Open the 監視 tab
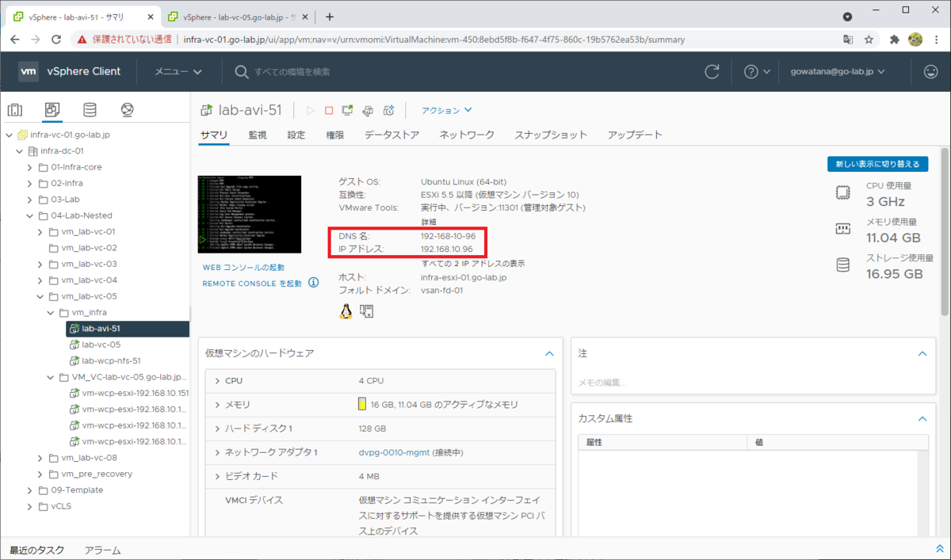 point(257,135)
